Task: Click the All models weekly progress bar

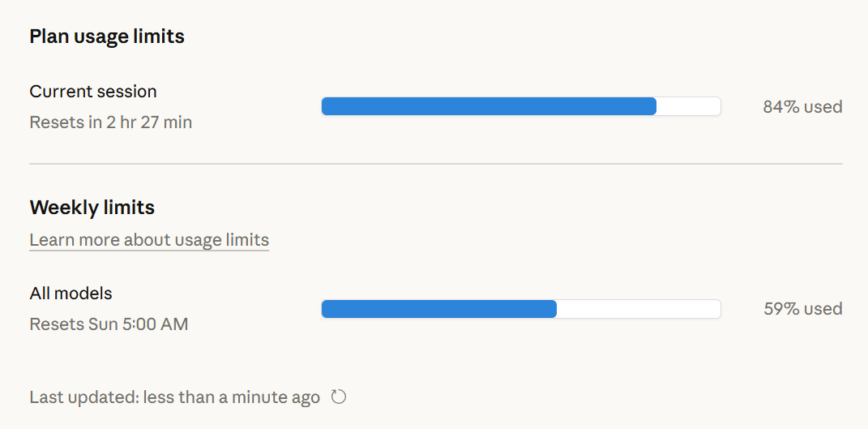Action: pos(520,309)
